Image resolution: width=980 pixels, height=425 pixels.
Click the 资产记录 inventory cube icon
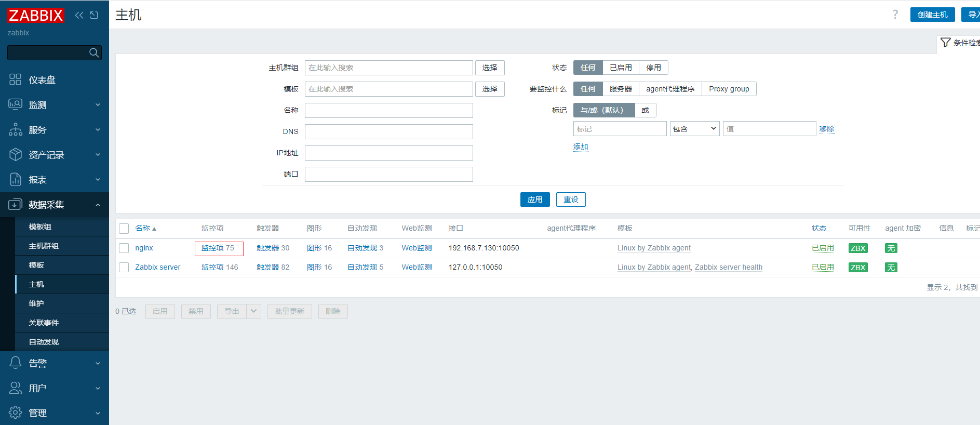click(x=16, y=154)
